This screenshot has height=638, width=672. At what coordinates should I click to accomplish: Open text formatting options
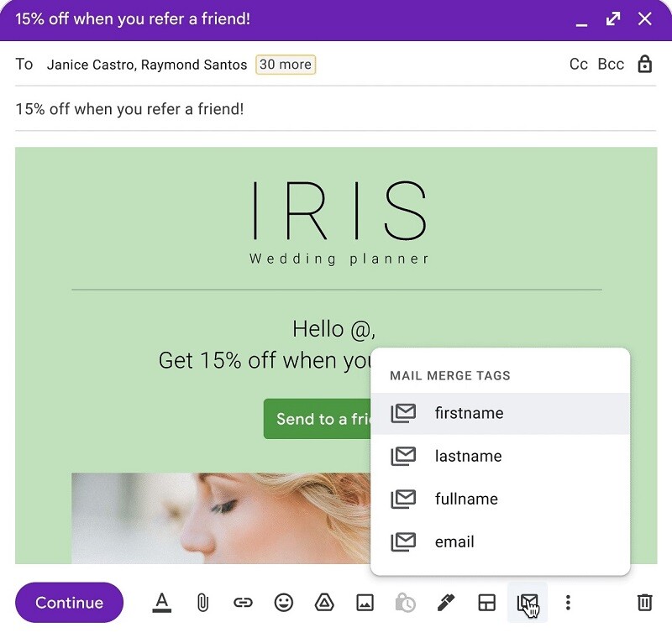point(162,602)
